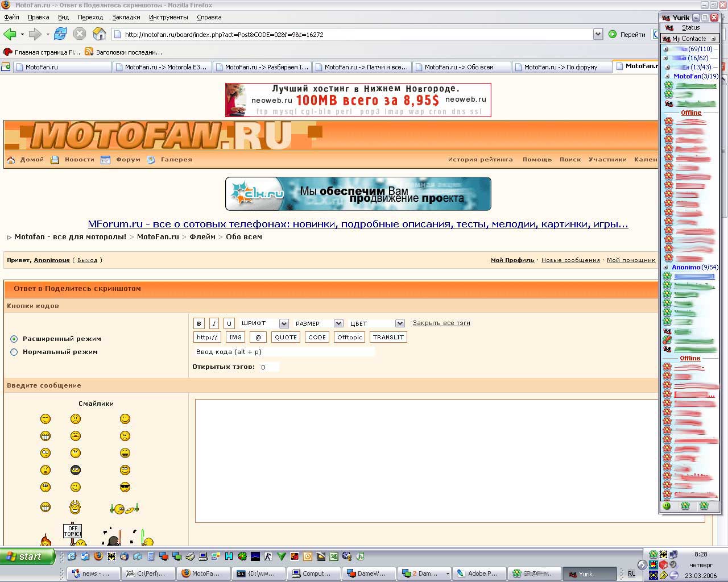Viewport: 728px width, 582px height.
Task: Click ICQ flower icon in system tray
Action: coord(653,554)
